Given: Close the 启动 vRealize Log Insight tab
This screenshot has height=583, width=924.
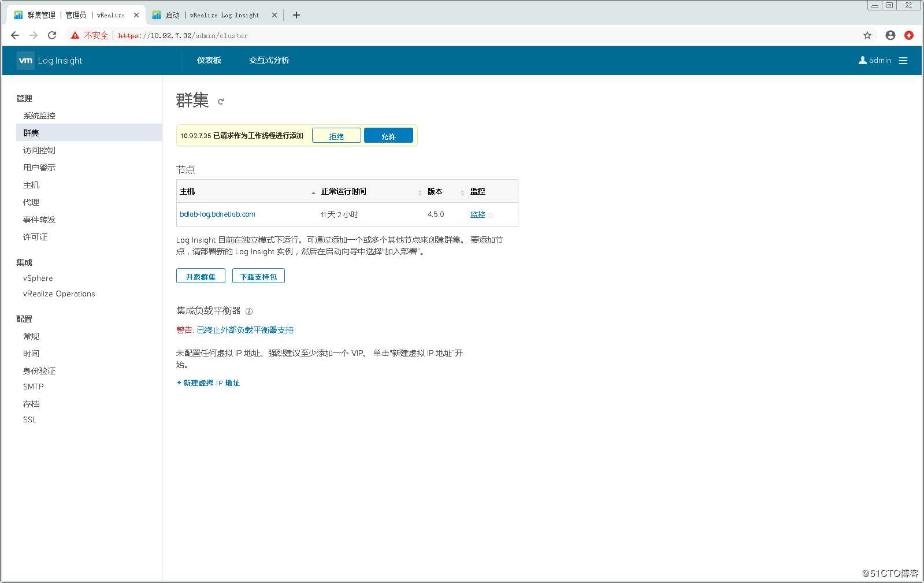Looking at the screenshot, I should pos(274,15).
